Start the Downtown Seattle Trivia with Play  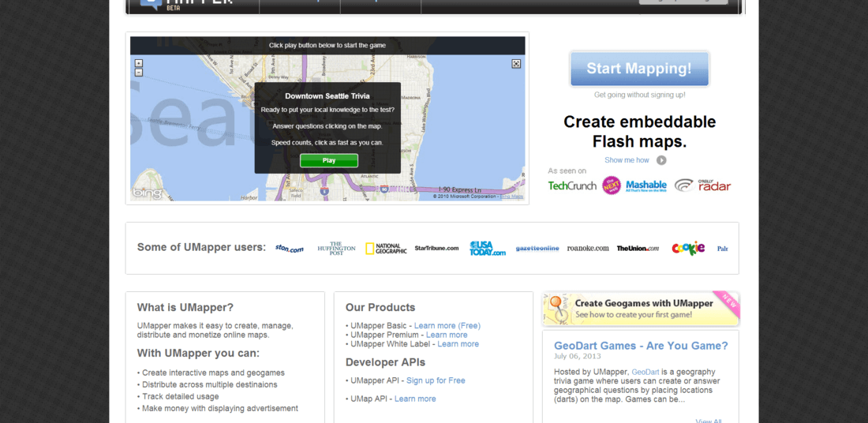point(329,160)
